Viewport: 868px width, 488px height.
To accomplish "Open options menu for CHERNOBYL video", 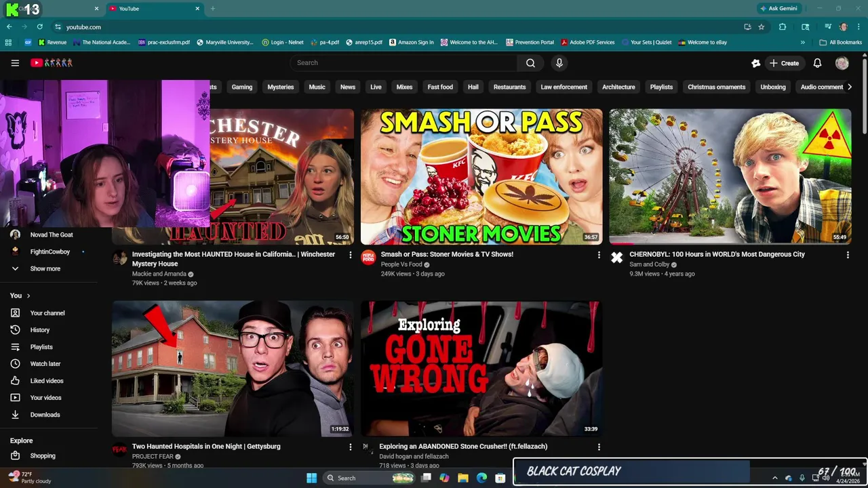I will [847, 255].
